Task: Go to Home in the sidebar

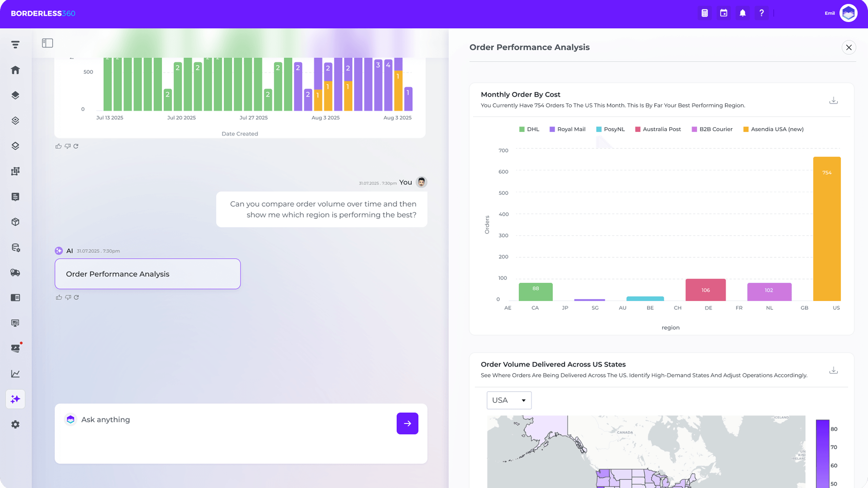Action: [x=15, y=70]
